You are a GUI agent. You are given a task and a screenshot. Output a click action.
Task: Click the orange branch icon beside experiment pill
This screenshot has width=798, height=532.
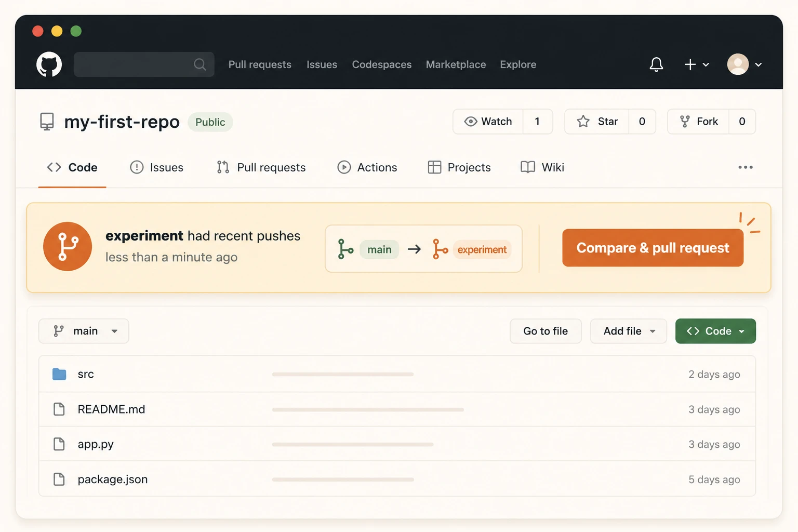point(440,249)
